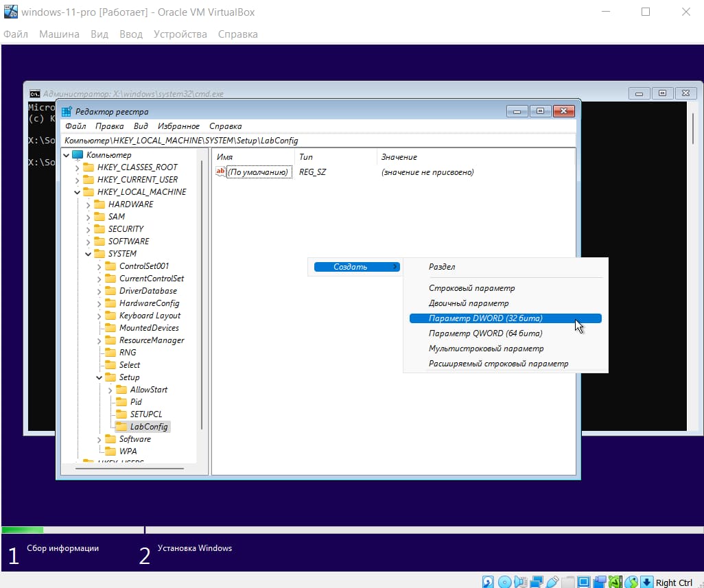Click the Создать context menu item

(357, 267)
